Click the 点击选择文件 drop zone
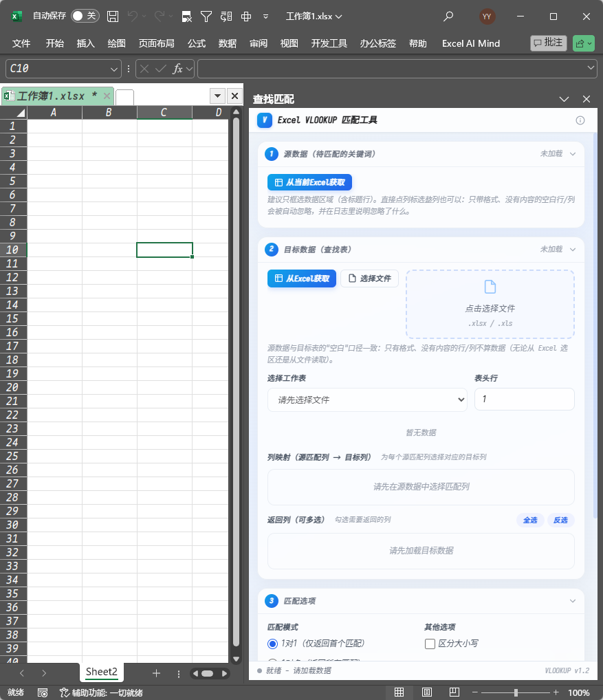The height and width of the screenshot is (700, 603). click(x=490, y=305)
